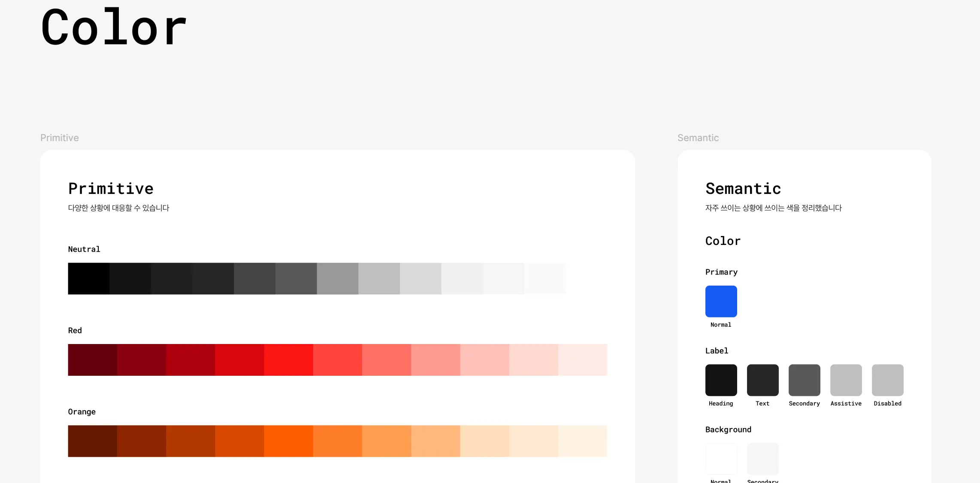Image resolution: width=980 pixels, height=483 pixels.
Task: Pick the Text label color swatch
Action: 762,380
